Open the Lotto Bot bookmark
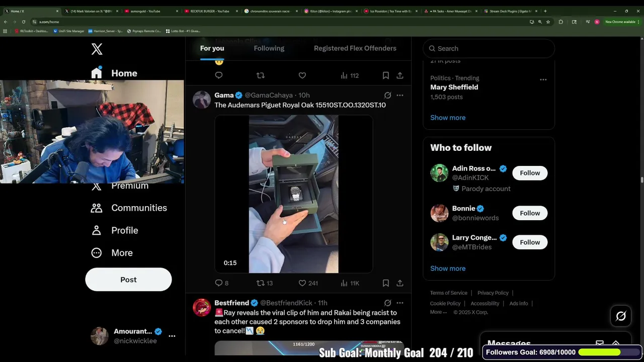The height and width of the screenshot is (362, 644). tap(183, 31)
